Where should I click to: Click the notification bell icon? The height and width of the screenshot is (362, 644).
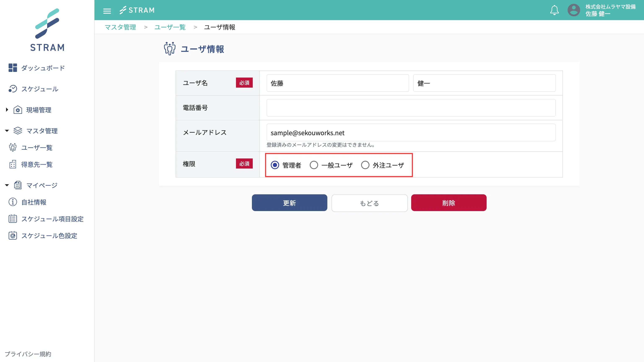pyautogui.click(x=554, y=10)
